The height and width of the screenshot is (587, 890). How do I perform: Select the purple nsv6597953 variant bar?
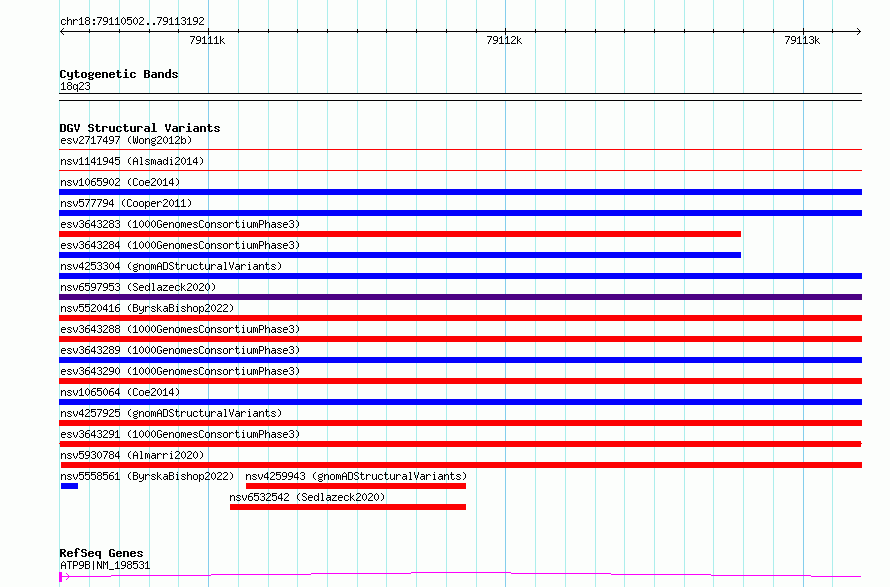pyautogui.click(x=460, y=297)
